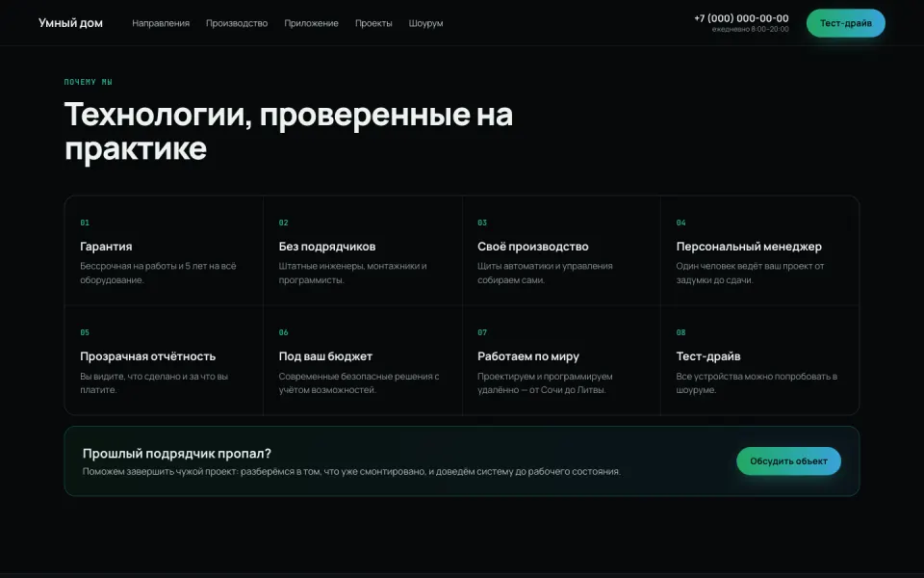
Task: Click card number 07 label
Action: (482, 332)
